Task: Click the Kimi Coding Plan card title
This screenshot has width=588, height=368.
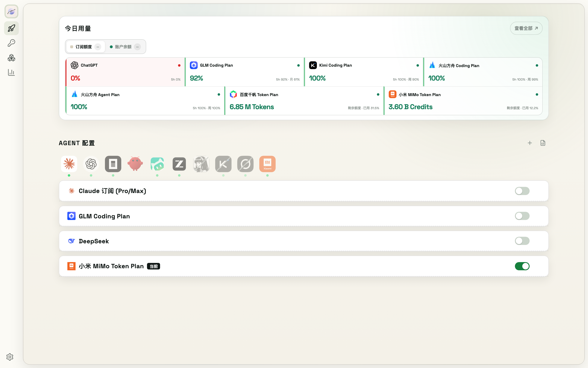Action: pos(335,65)
